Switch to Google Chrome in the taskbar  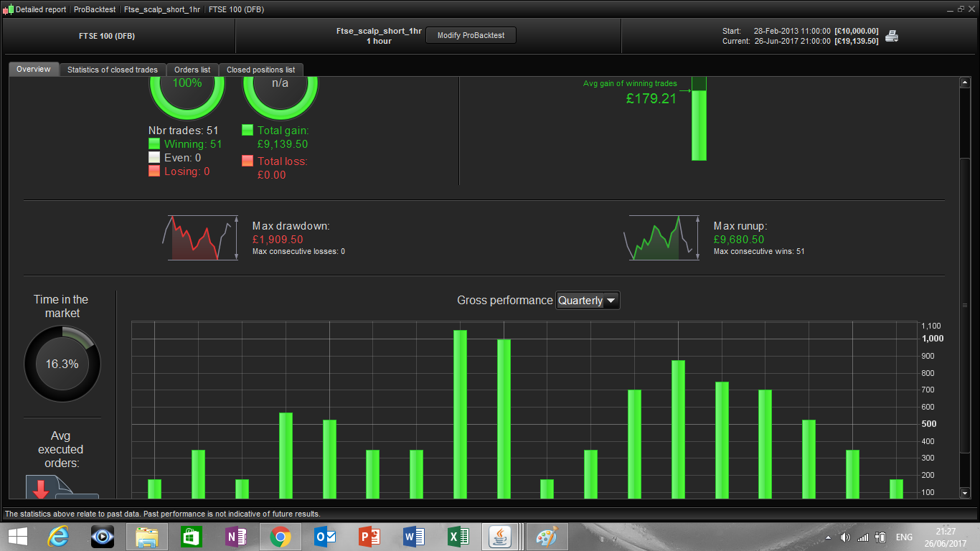(280, 537)
